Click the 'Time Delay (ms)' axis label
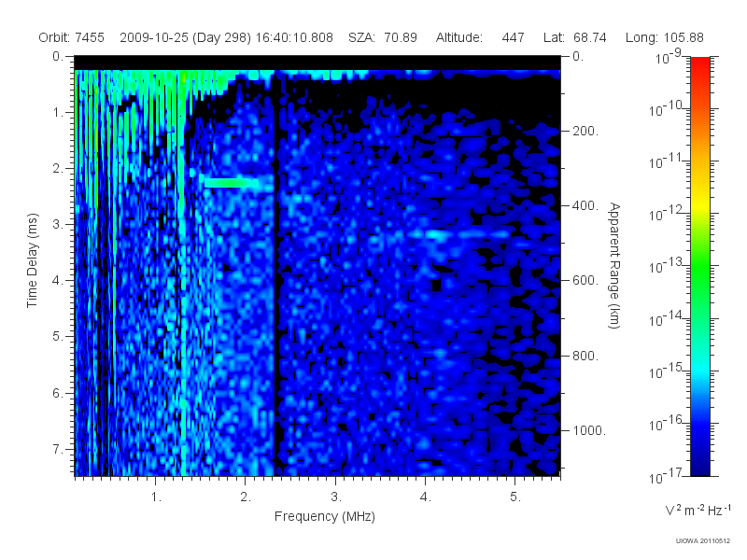This screenshot has width=747, height=560. 32,260
